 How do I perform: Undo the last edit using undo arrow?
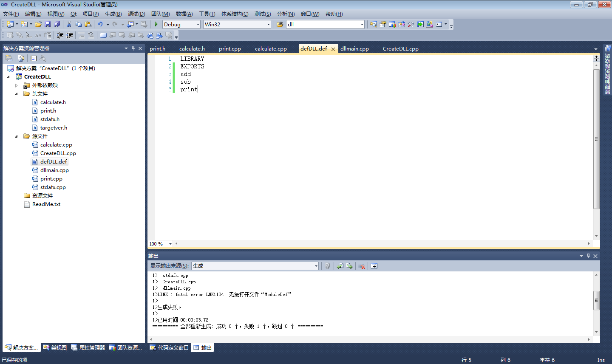(100, 24)
